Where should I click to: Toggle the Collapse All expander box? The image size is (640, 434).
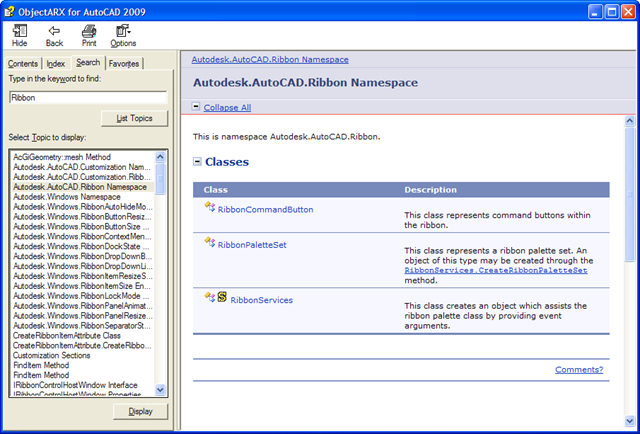196,107
